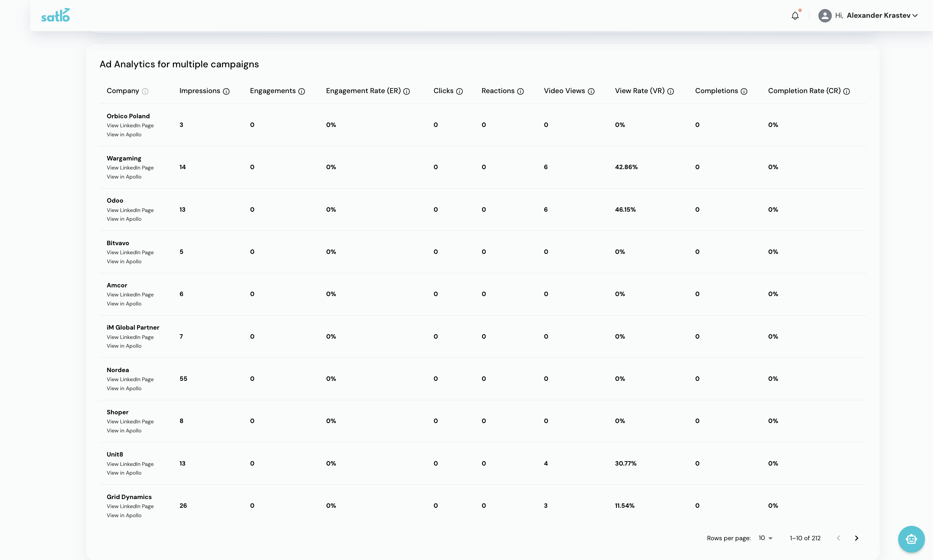Open the rows per page dropdown
The width and height of the screenshot is (933, 560).
point(765,538)
